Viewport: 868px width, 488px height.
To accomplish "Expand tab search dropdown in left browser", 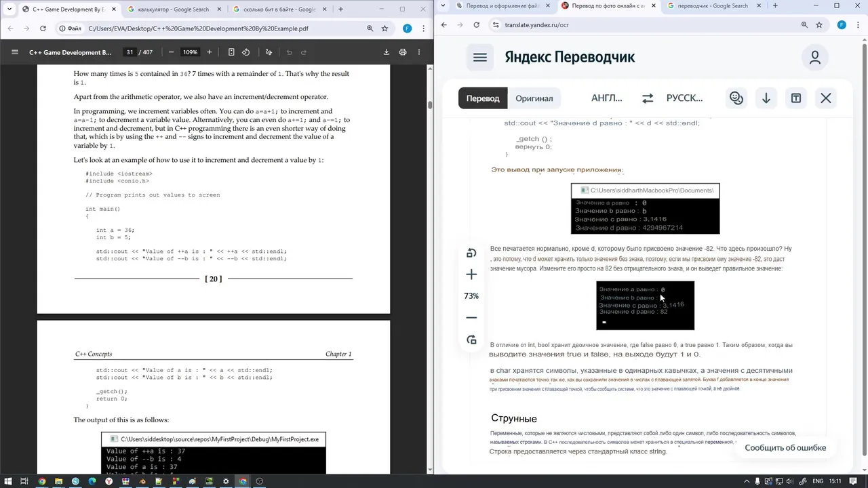I will 9,9.
